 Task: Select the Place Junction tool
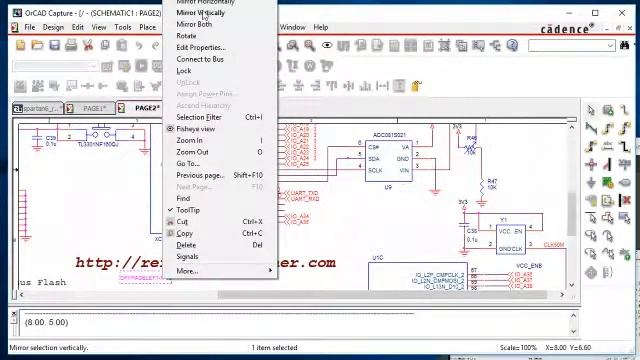point(591,164)
